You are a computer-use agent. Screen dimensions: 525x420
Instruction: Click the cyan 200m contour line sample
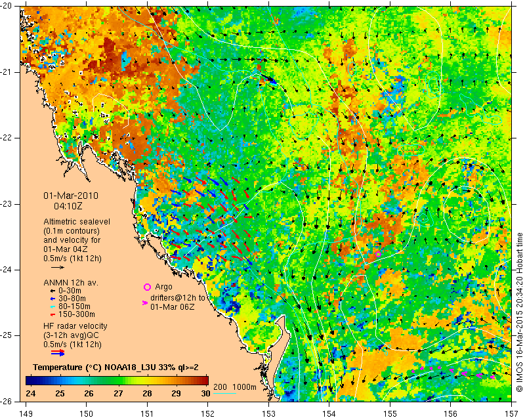click(224, 393)
